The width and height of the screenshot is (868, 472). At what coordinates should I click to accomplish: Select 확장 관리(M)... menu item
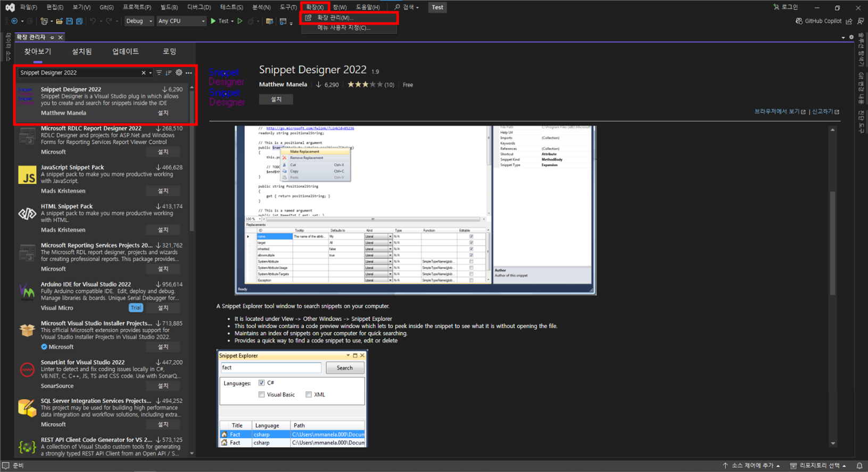(x=349, y=18)
